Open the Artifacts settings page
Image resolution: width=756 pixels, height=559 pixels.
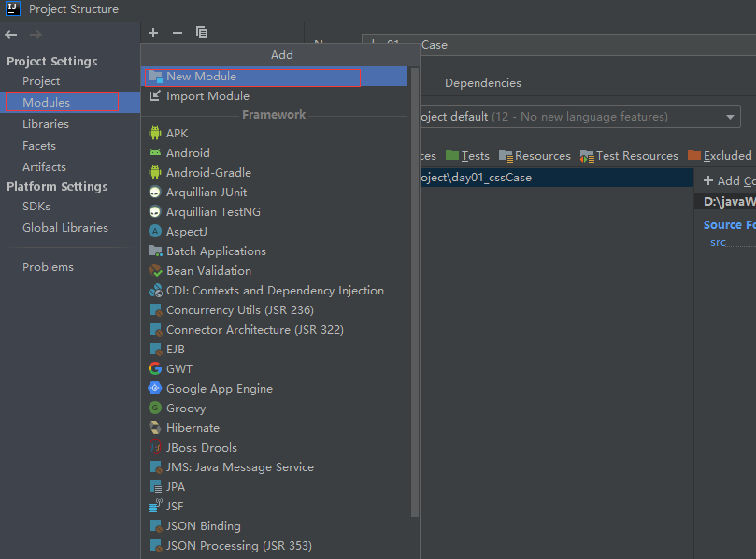tap(44, 167)
